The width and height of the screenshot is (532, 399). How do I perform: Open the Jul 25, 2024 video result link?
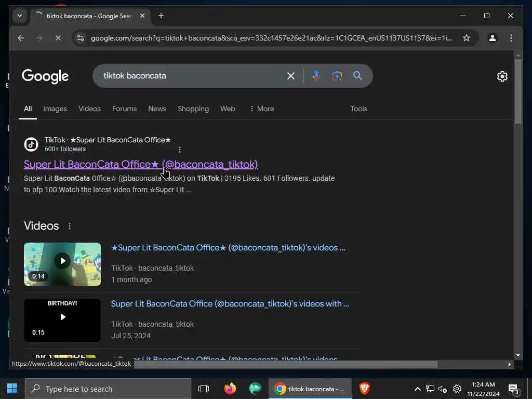pyautogui.click(x=230, y=303)
